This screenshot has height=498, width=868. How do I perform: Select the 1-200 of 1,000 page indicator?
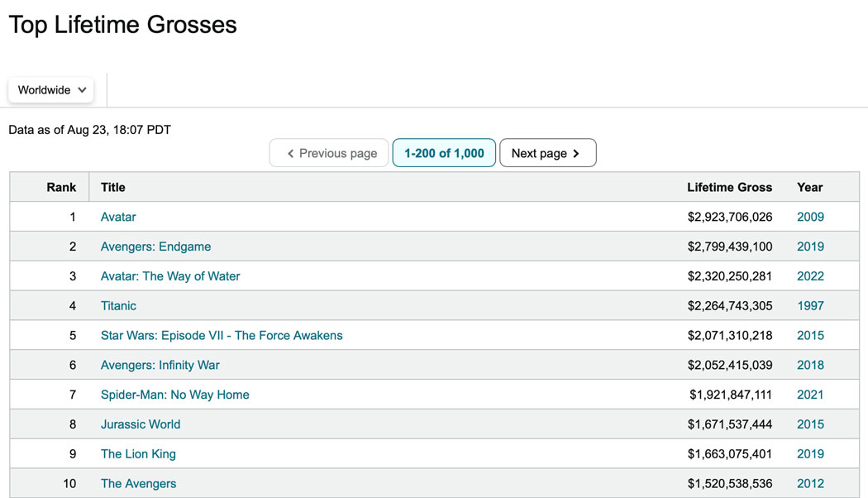[444, 153]
